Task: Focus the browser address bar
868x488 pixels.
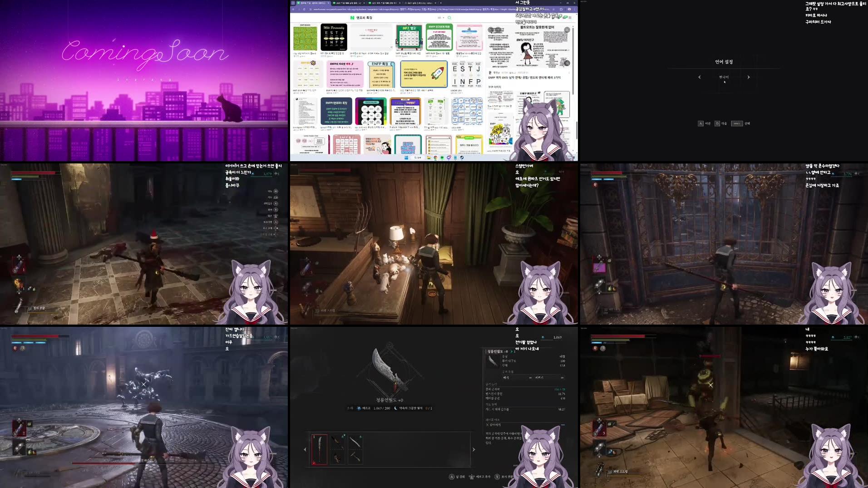Action: tap(431, 9)
